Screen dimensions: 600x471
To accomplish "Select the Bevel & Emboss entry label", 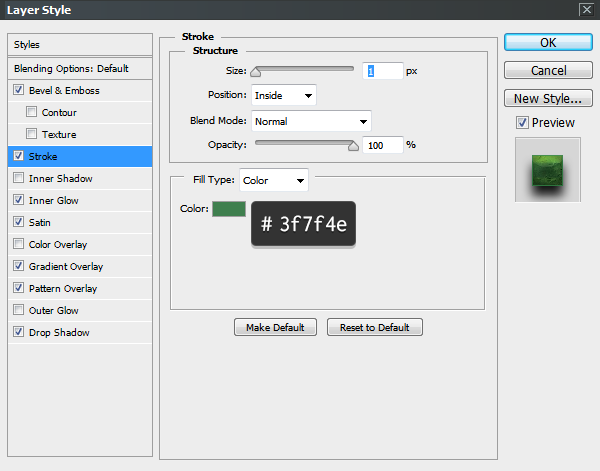I will coord(64,91).
